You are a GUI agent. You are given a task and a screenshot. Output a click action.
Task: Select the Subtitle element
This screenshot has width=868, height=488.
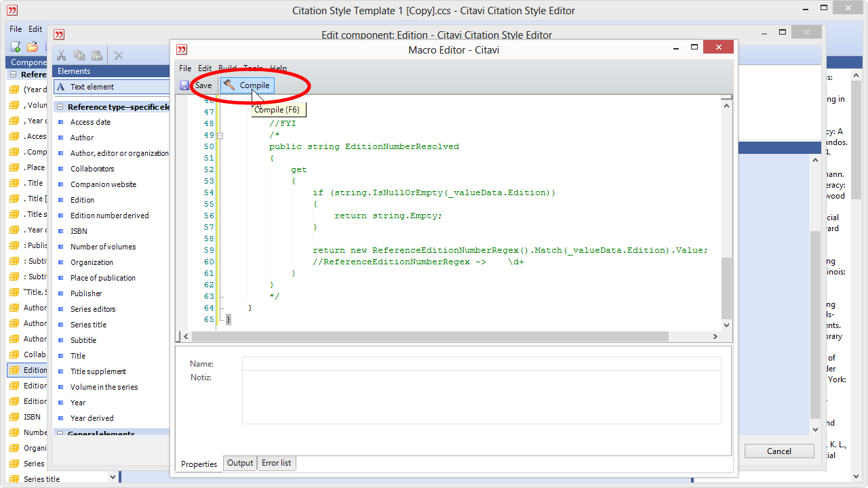click(83, 340)
